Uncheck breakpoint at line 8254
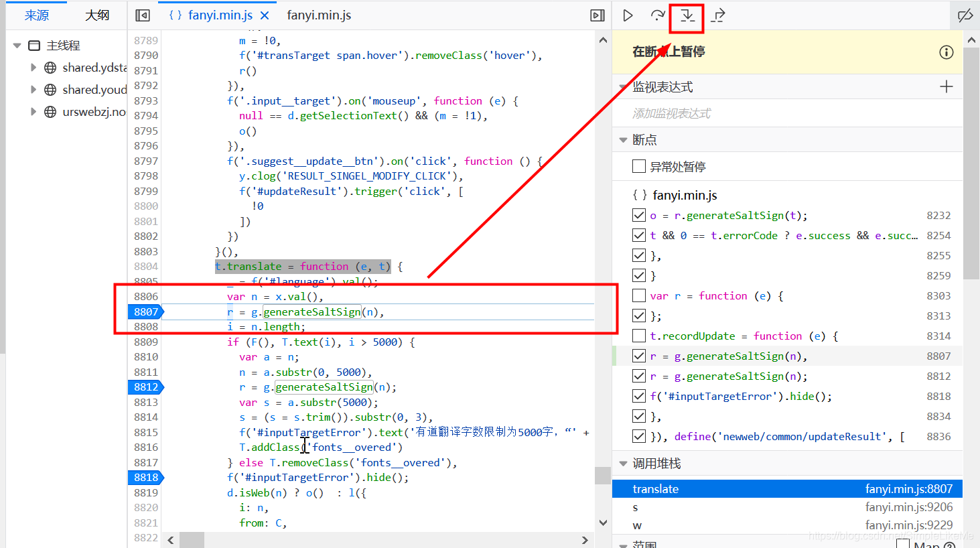Image resolution: width=980 pixels, height=548 pixels. 639,235
